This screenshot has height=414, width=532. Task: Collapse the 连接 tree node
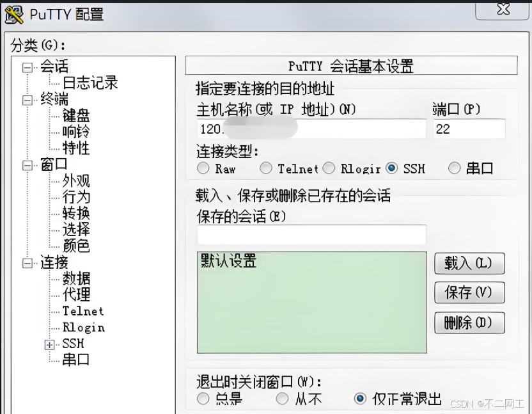(x=27, y=263)
